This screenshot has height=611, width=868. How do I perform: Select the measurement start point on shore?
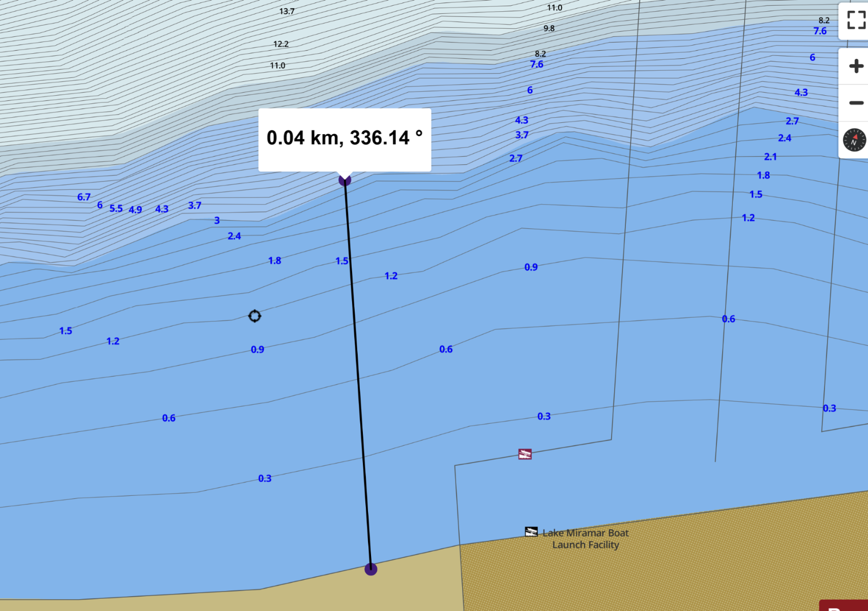pos(371,569)
